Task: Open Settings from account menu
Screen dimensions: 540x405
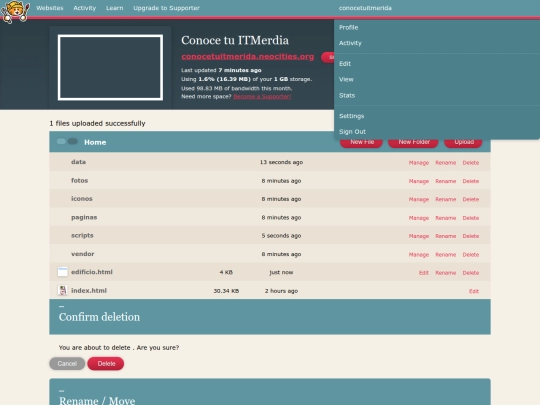Action: [351, 116]
